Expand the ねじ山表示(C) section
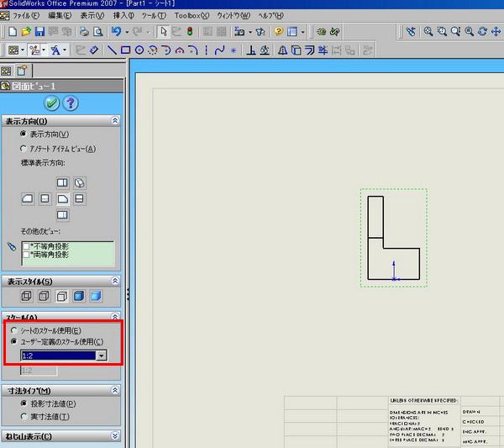The image size is (504, 448). 115,436
